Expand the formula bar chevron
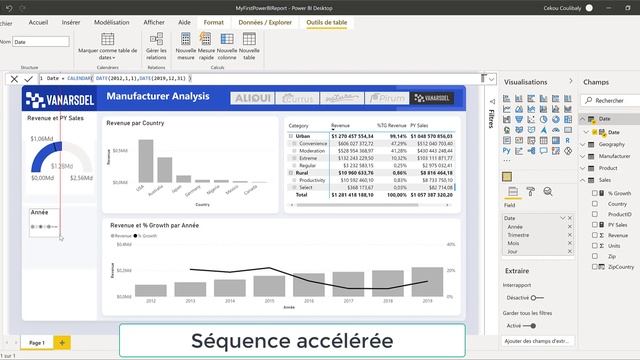640x360 pixels. point(491,79)
